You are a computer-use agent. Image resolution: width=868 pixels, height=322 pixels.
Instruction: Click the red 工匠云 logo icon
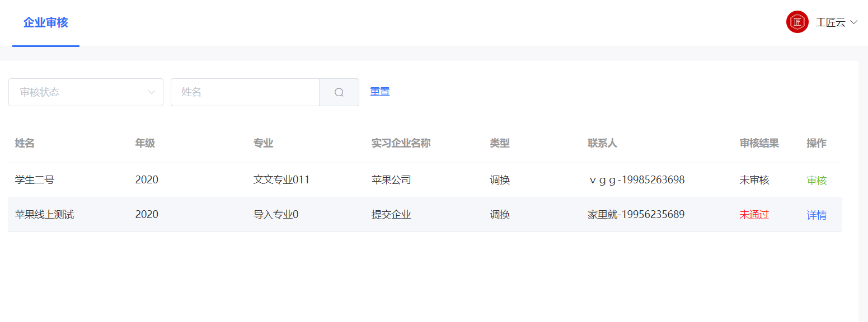tap(797, 22)
